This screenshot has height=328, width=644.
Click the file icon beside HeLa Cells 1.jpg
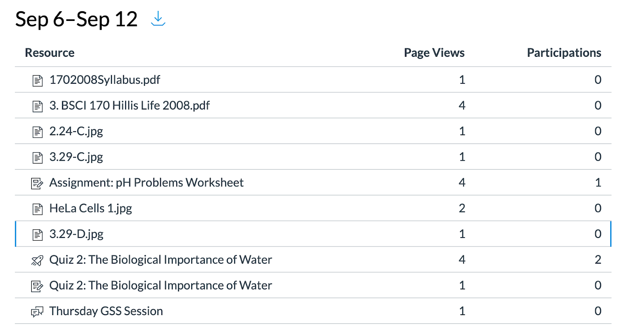tap(37, 209)
